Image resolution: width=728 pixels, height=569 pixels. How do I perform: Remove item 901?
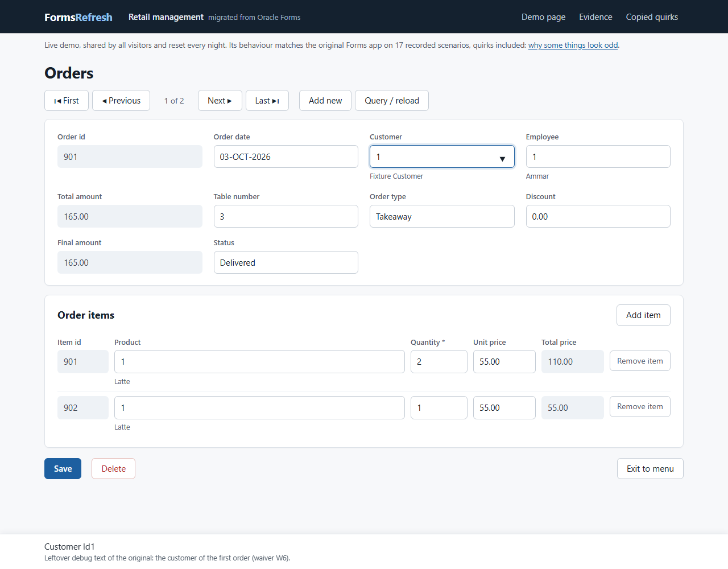pos(640,361)
